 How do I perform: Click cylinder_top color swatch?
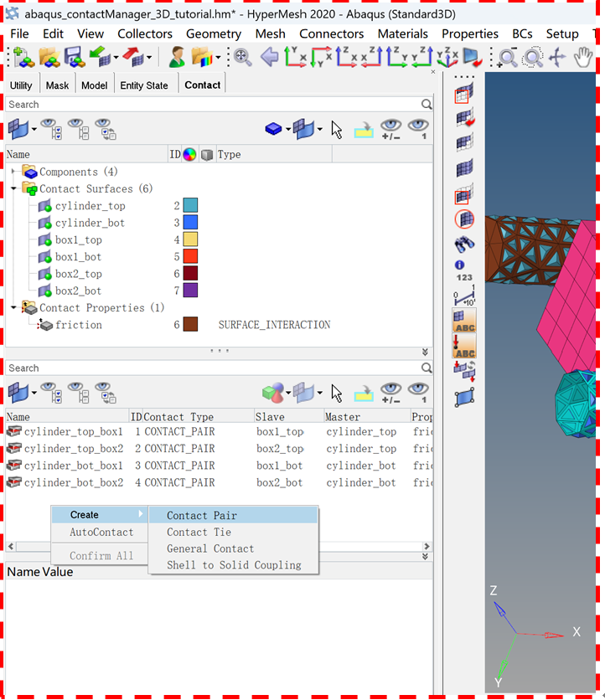pos(190,205)
